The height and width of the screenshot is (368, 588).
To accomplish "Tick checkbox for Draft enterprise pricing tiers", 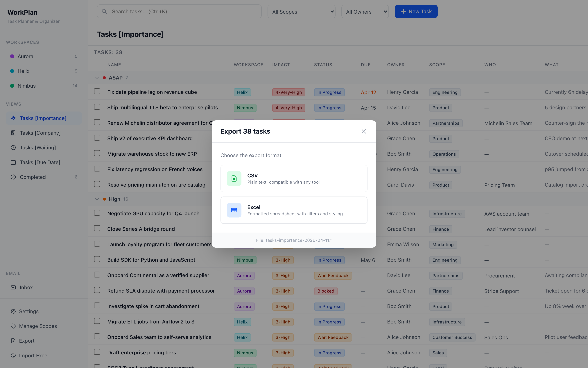I will tap(97, 352).
